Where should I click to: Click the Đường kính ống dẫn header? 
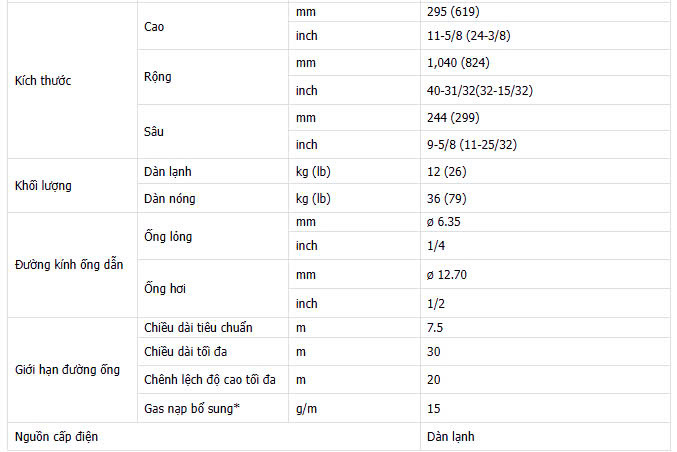tap(69, 265)
